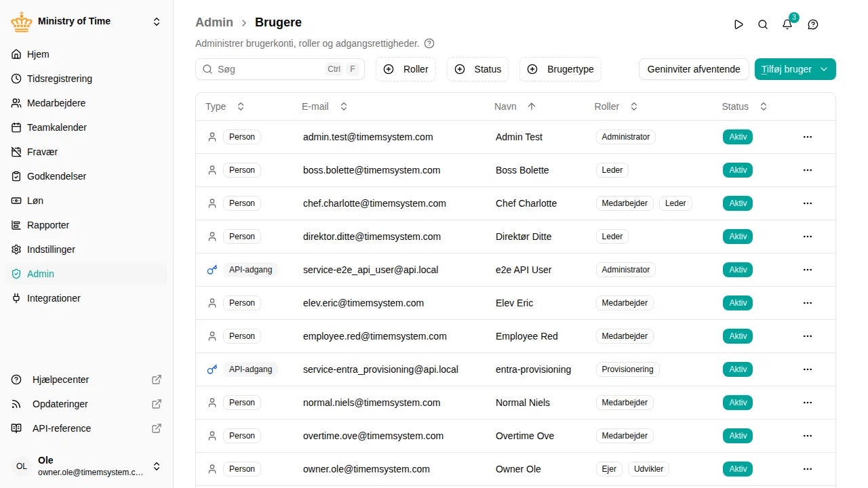The image size is (868, 488).
Task: Open Godkendelser in the sidebar
Action: (x=86, y=176)
